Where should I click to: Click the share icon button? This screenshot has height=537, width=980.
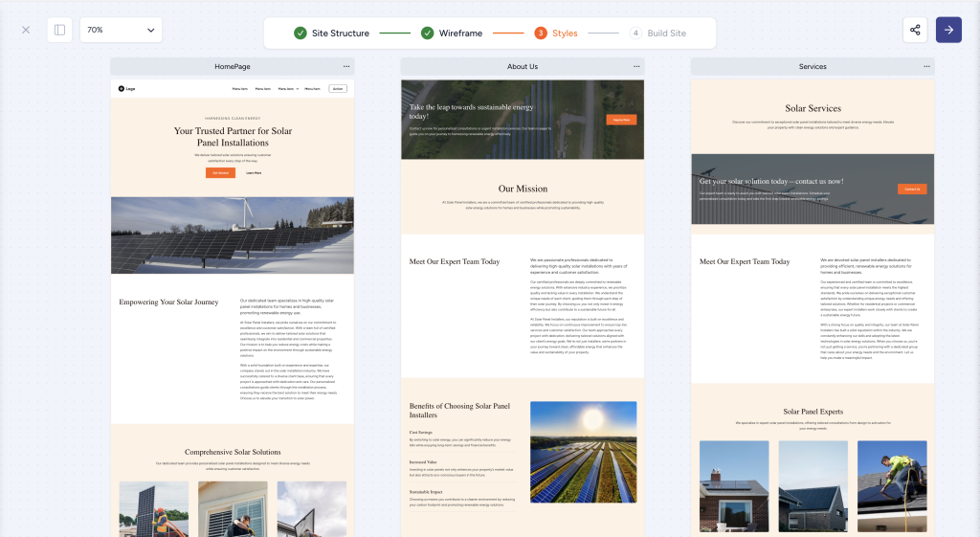tap(915, 30)
